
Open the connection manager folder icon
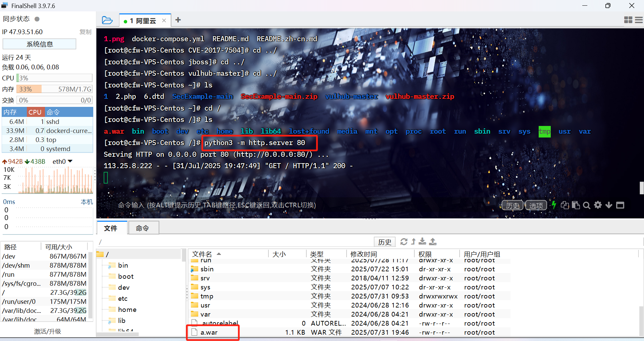(107, 20)
